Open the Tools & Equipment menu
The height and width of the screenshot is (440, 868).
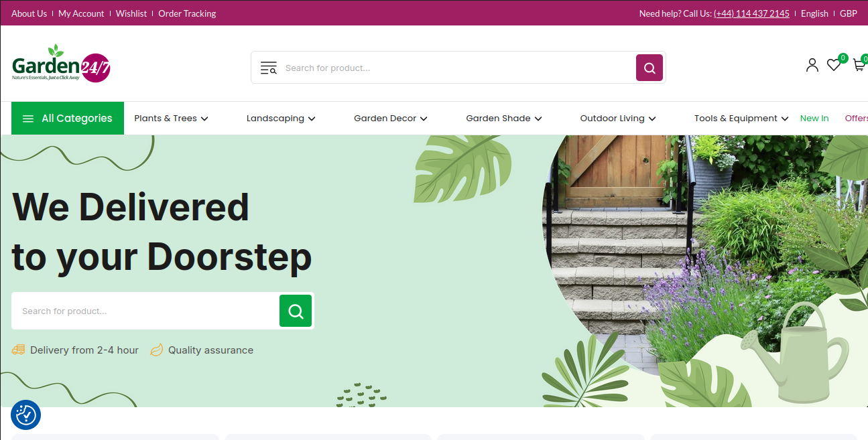(741, 118)
